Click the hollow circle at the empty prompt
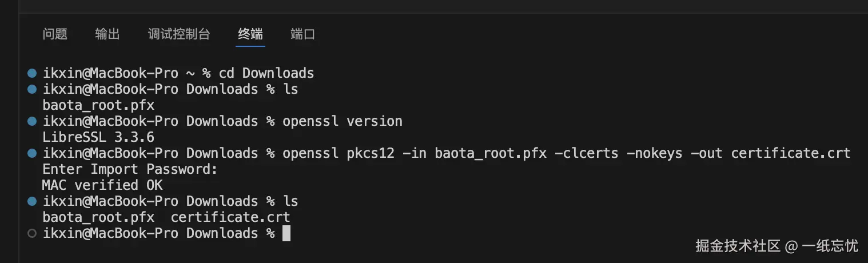This screenshot has width=868, height=263. tap(32, 233)
